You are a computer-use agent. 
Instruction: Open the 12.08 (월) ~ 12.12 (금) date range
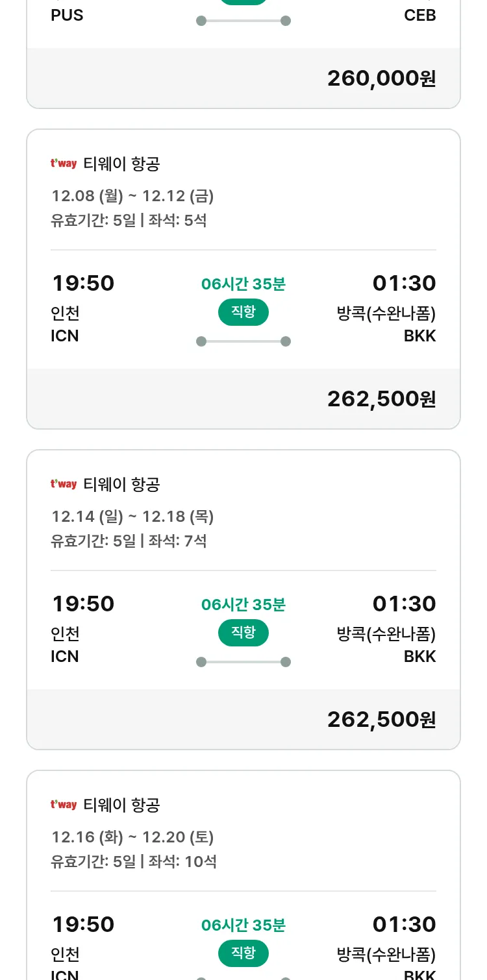pos(132,195)
